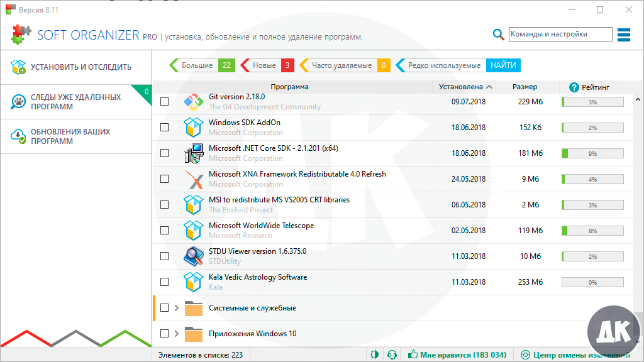Image resolution: width=644 pixels, height=362 pixels.
Task: Click the thumbs-up like icon
Action: (413, 354)
